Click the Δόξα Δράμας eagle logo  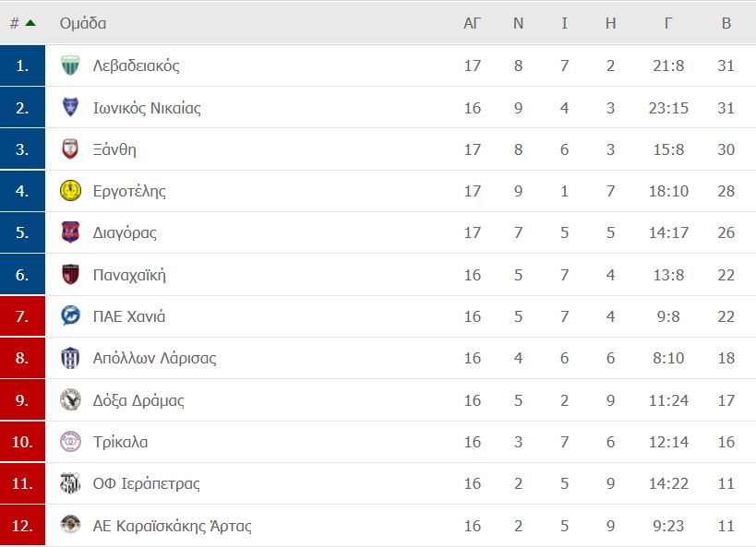pyautogui.click(x=70, y=400)
